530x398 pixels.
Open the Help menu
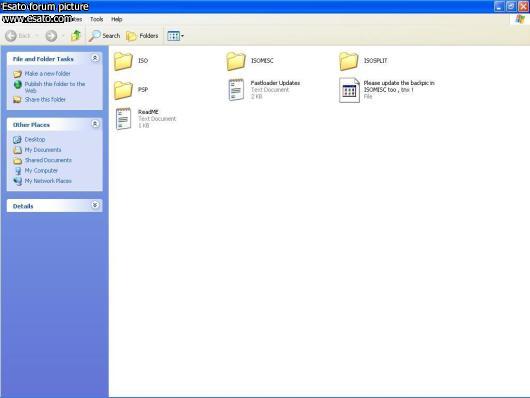(117, 20)
